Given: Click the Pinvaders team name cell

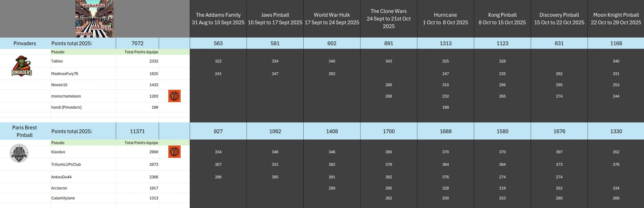Looking at the screenshot, I should (25, 43).
